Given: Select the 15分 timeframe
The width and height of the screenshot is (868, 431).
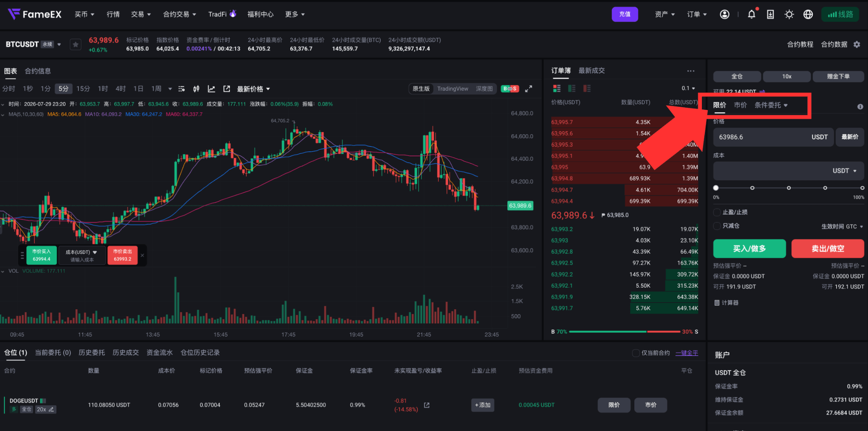Looking at the screenshot, I should 83,89.
